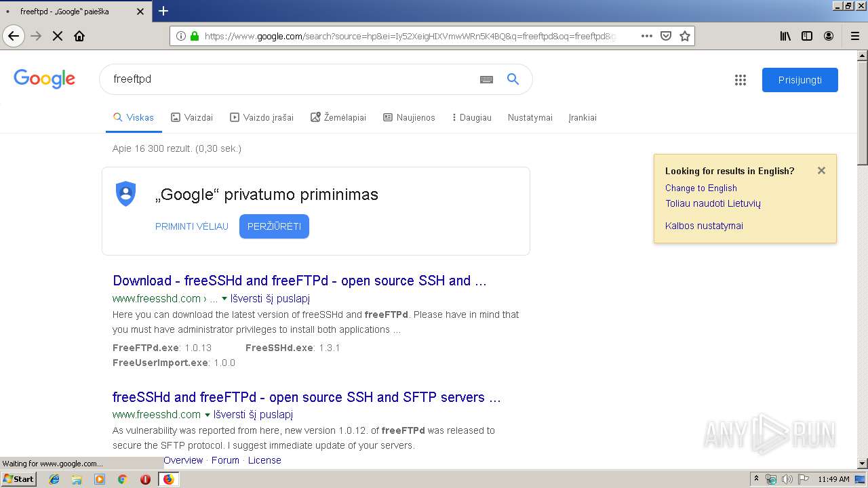The width and height of the screenshot is (868, 488).
Task: Open Internet Explorer from the taskbar
Action: (x=54, y=479)
